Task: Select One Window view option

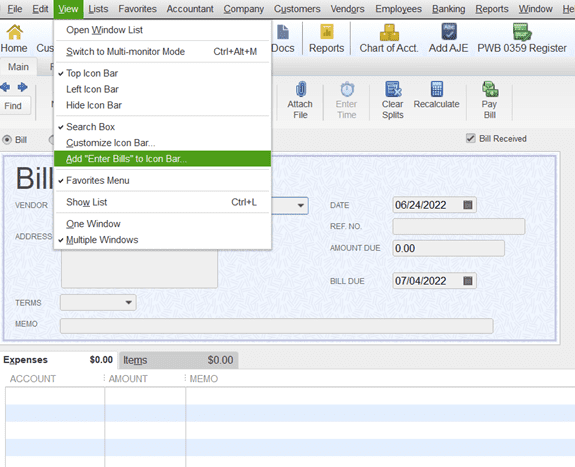Action: 162,223
